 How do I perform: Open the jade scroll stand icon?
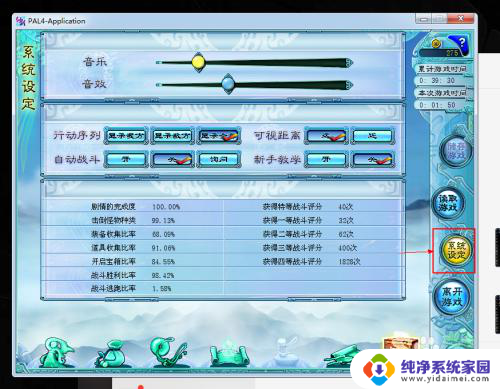pos(229,354)
